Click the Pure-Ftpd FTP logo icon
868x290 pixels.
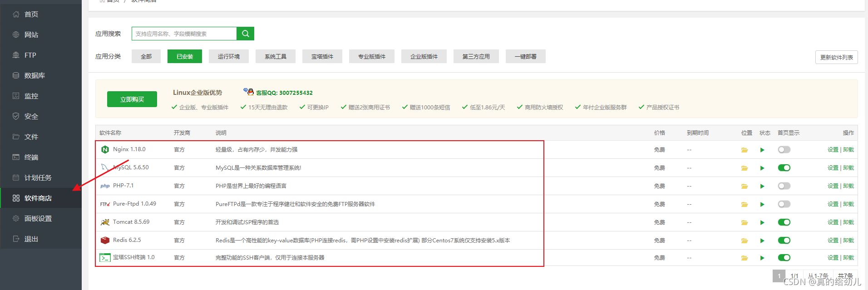[x=105, y=204]
